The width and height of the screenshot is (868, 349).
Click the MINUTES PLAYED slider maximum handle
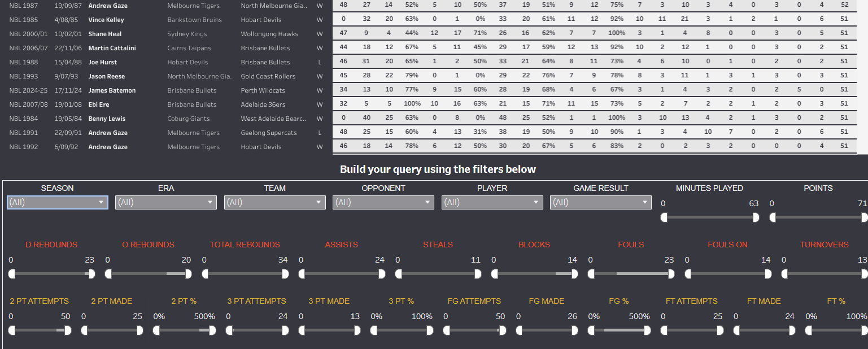point(756,217)
